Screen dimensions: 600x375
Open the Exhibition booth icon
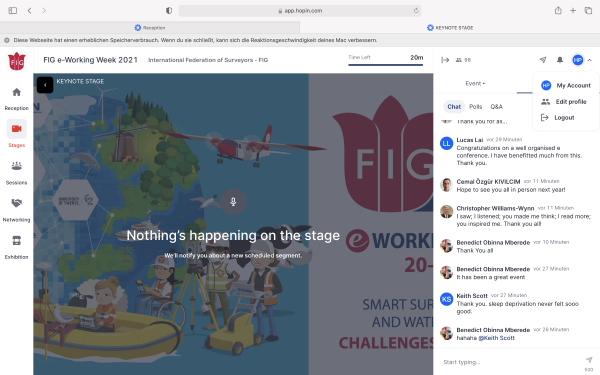16,240
